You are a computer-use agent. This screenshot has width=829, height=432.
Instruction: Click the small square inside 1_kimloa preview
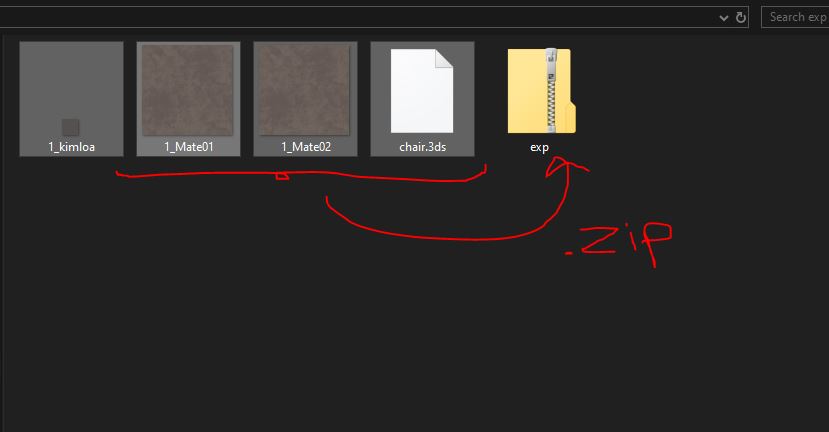point(70,127)
